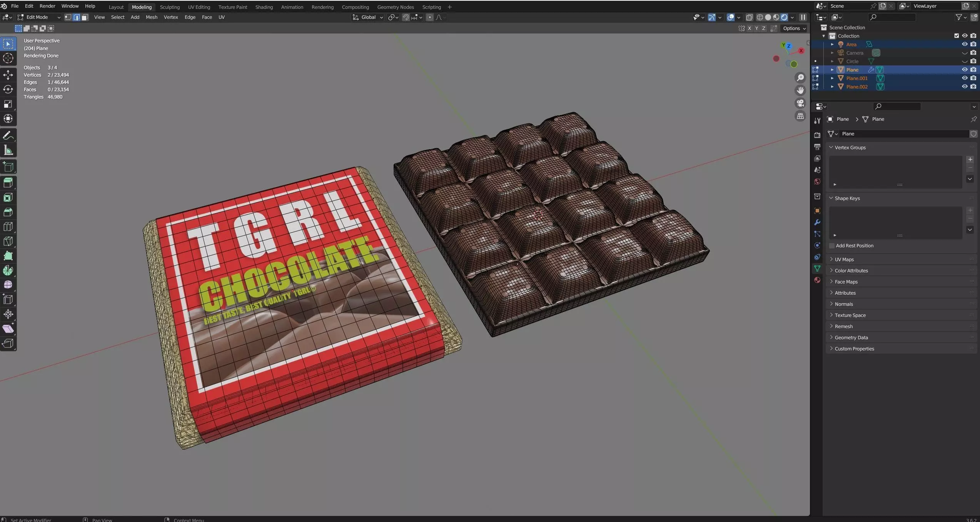Viewport: 980px width, 522px height.
Task: Click the outliner search field
Action: [x=892, y=17]
